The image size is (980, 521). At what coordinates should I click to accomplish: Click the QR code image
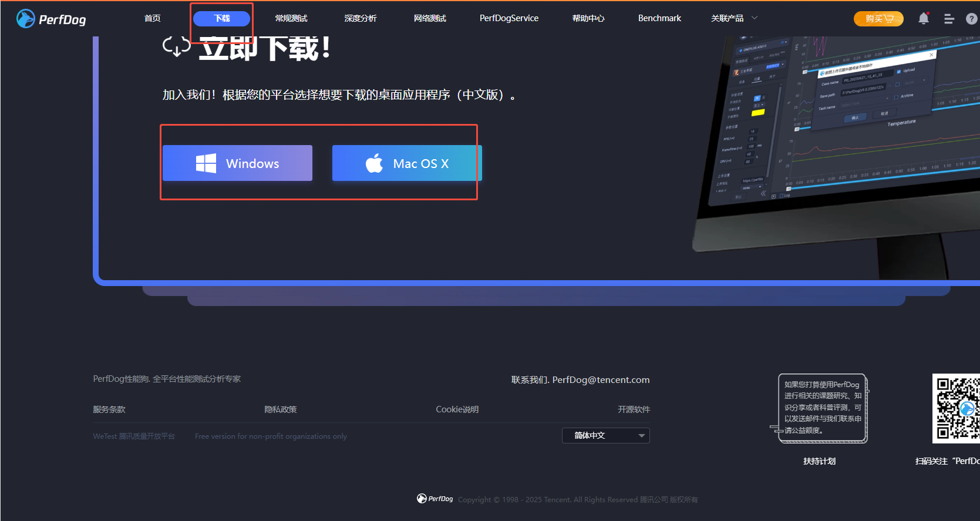click(957, 408)
